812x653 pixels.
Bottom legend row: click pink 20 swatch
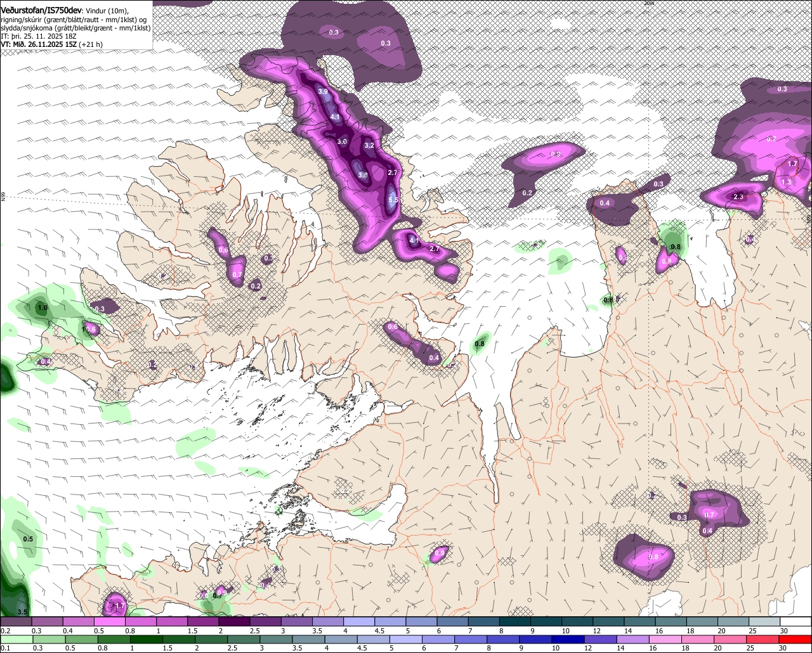tap(731, 639)
